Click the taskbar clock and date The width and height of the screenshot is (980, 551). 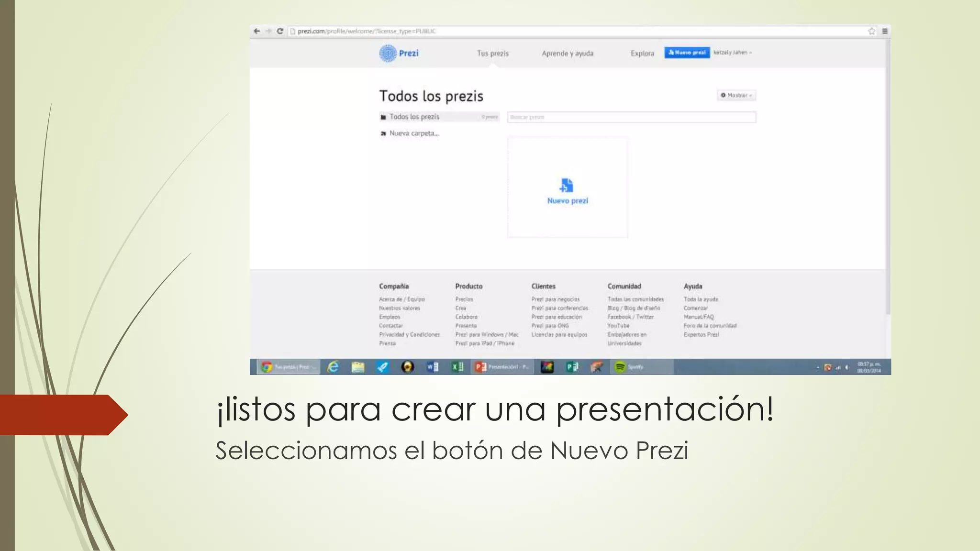point(869,367)
